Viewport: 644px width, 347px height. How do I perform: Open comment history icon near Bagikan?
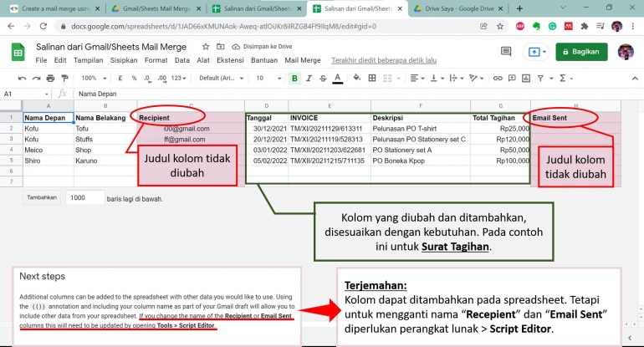click(x=506, y=52)
